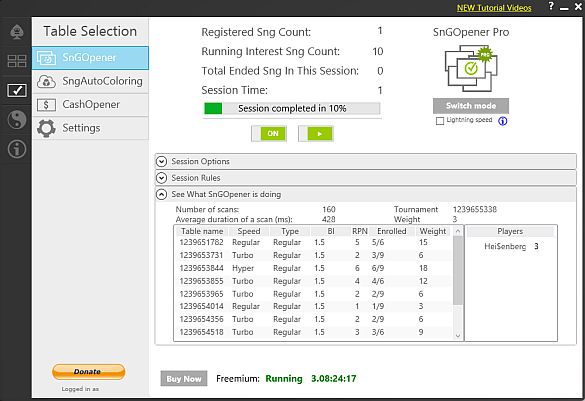Image resolution: width=585 pixels, height=401 pixels.
Task: Click the table list scrollbar down arrow
Action: [x=458, y=335]
